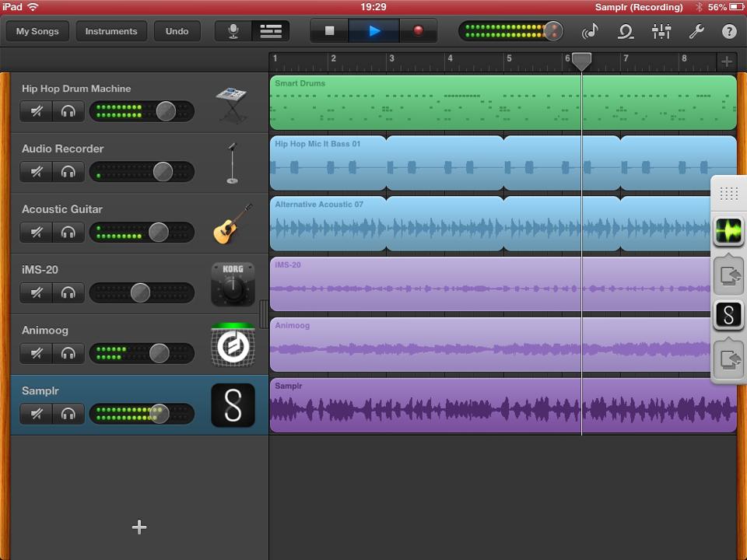
Task: Open the note pad music note icon
Action: click(591, 31)
